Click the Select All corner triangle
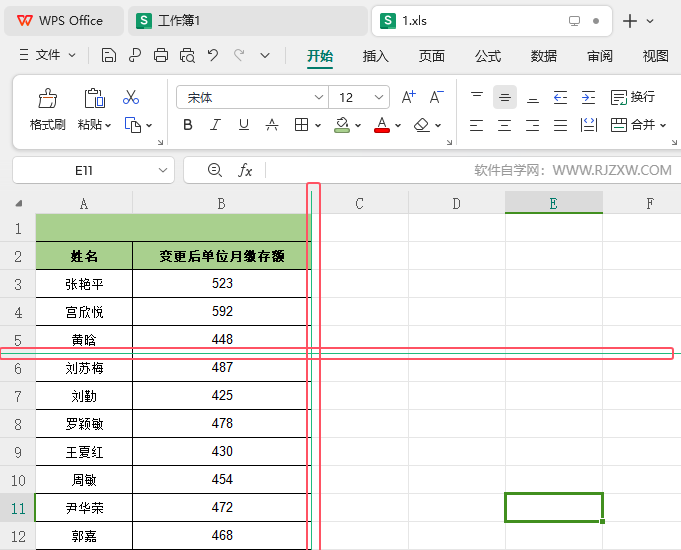The height and width of the screenshot is (550, 681). (19, 203)
